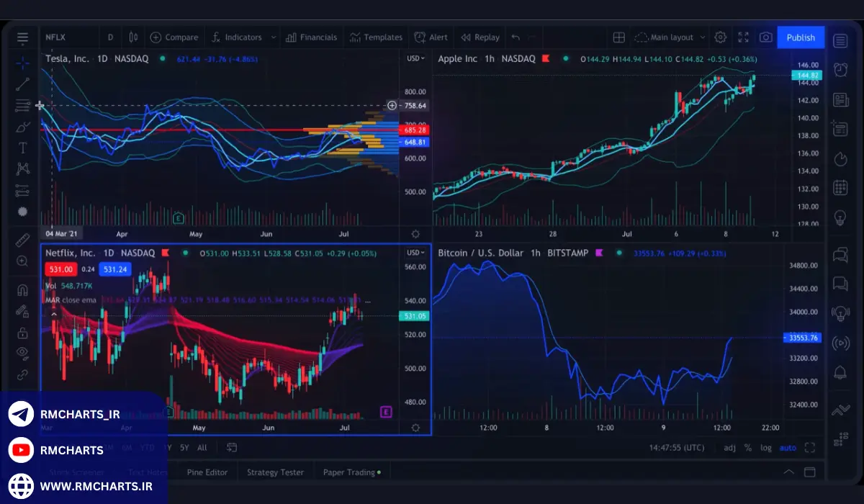
Task: Click the NFLX symbol search field
Action: pos(64,37)
